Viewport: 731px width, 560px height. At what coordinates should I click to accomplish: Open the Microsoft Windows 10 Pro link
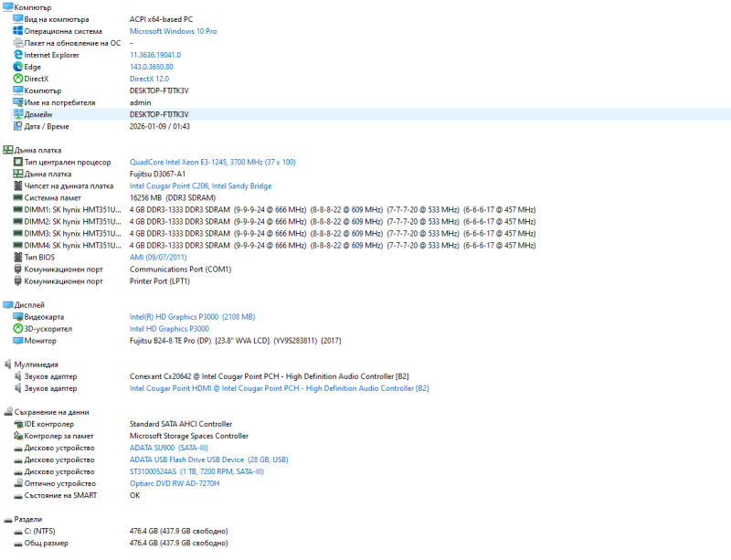click(x=173, y=31)
